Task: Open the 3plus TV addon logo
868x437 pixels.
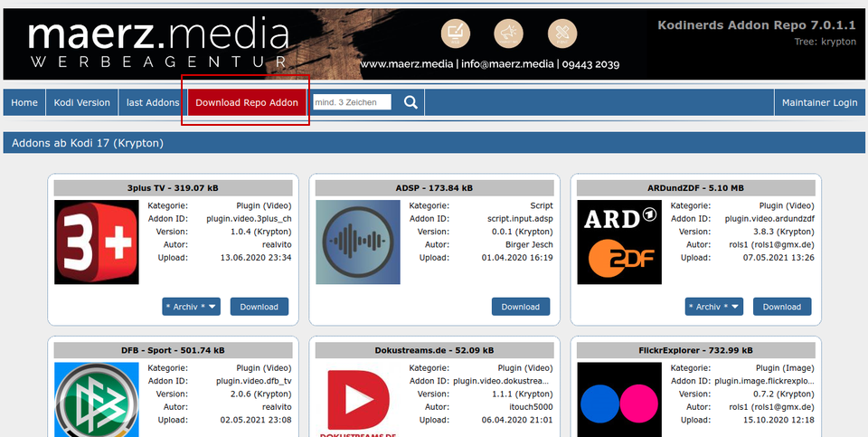Action: pos(97,242)
